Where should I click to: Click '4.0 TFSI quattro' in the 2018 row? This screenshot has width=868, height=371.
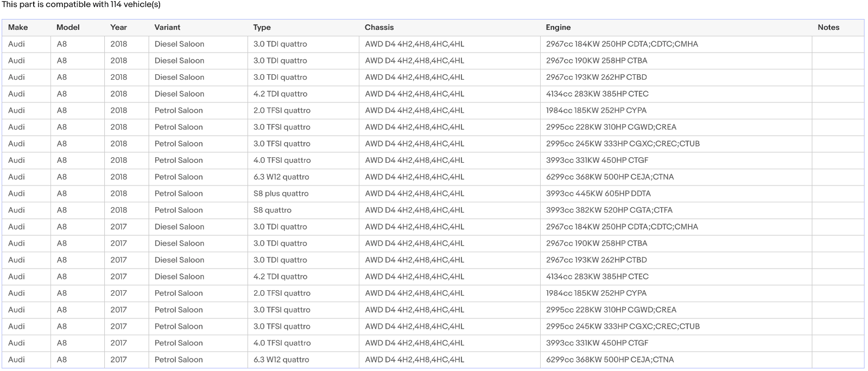click(x=282, y=160)
